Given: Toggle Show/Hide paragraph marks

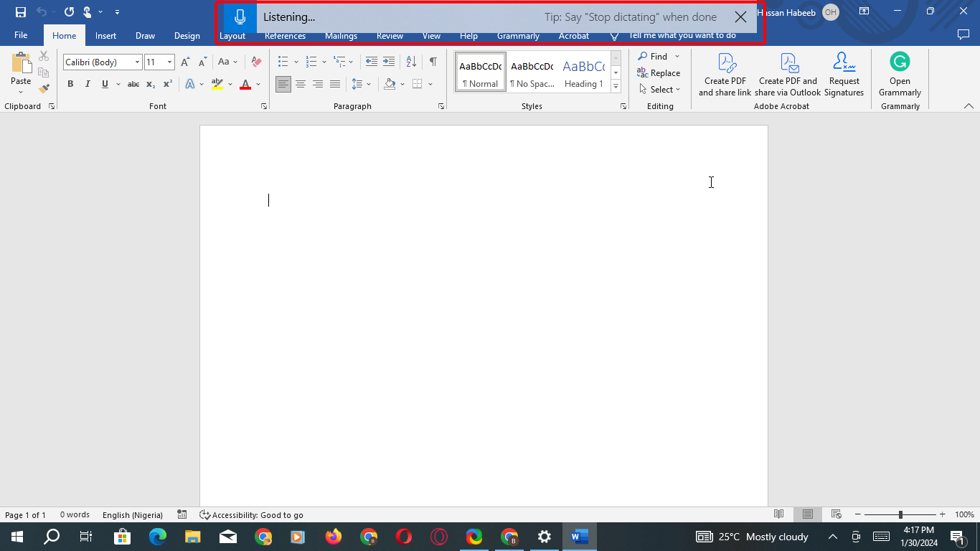Looking at the screenshot, I should coord(432,62).
